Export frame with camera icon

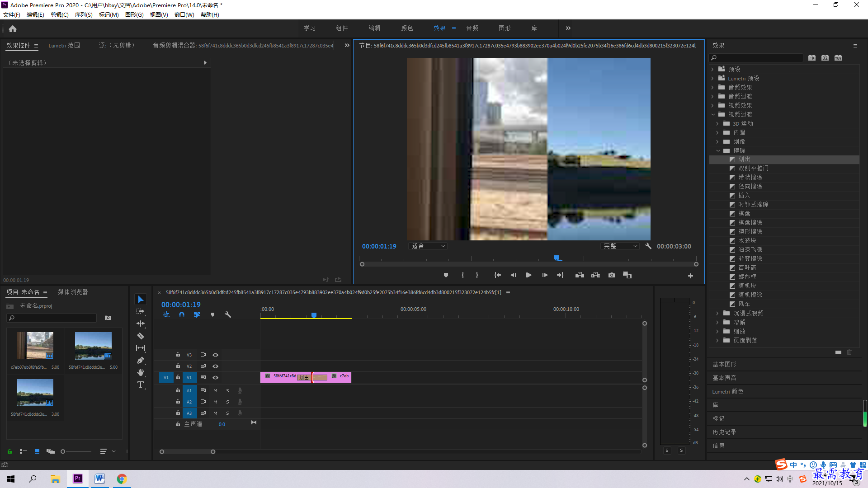click(x=612, y=275)
